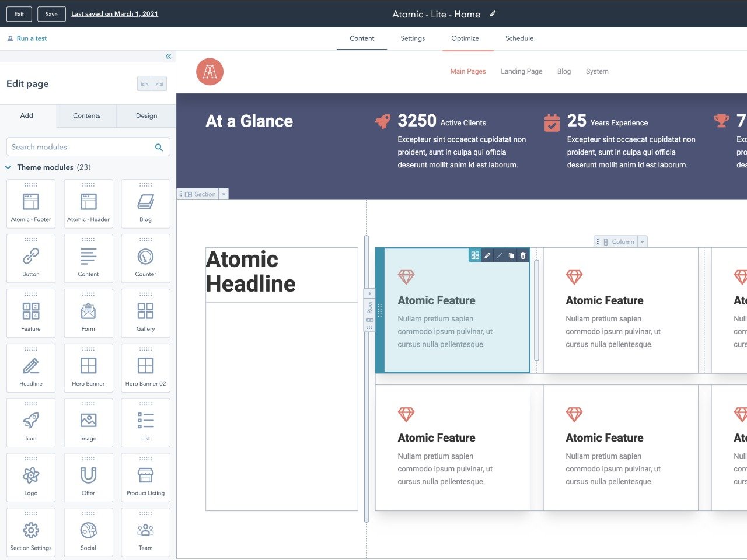The image size is (747, 560).
Task: Collapse the left sidebar panel
Action: pyautogui.click(x=168, y=57)
